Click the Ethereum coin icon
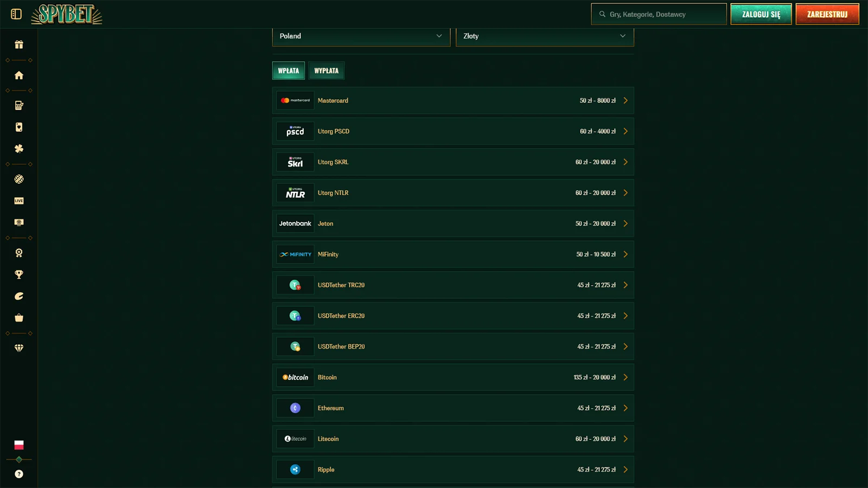Viewport: 868px width, 488px height. click(x=295, y=408)
